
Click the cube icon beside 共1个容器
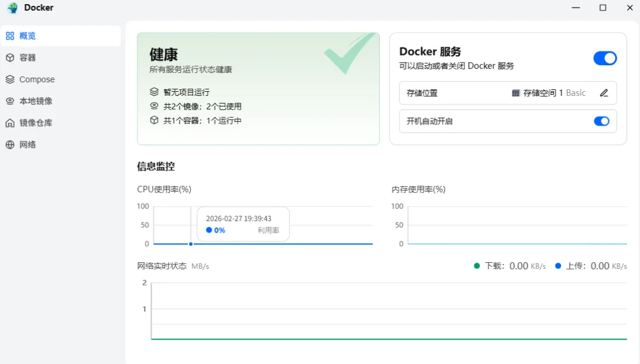[x=154, y=120]
